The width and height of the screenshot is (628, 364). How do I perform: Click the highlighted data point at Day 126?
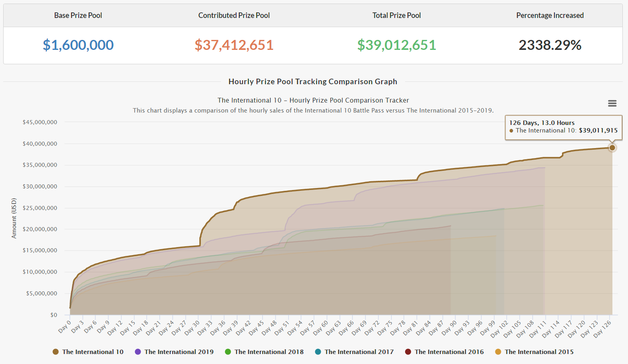click(x=612, y=148)
